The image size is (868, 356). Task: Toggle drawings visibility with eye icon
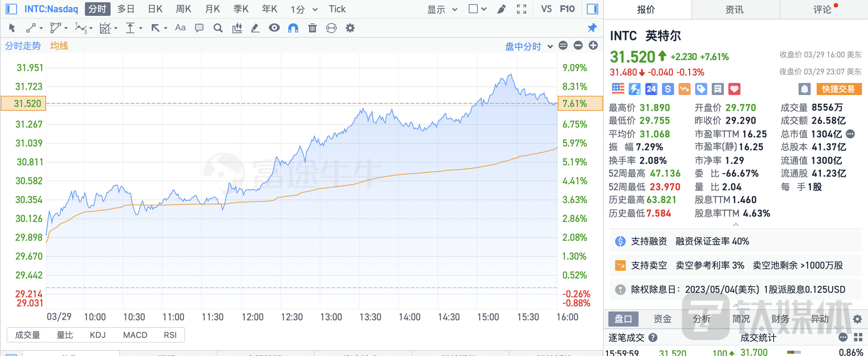pos(274,28)
